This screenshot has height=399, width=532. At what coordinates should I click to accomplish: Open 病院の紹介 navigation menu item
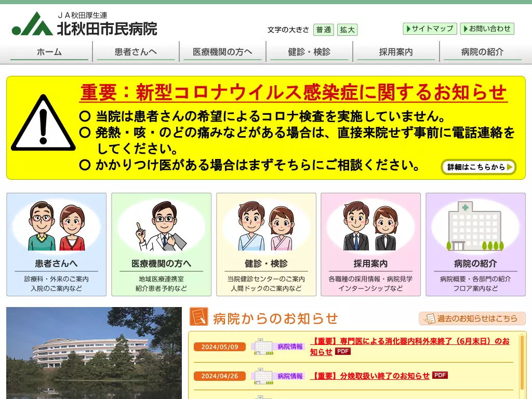pyautogui.click(x=483, y=52)
